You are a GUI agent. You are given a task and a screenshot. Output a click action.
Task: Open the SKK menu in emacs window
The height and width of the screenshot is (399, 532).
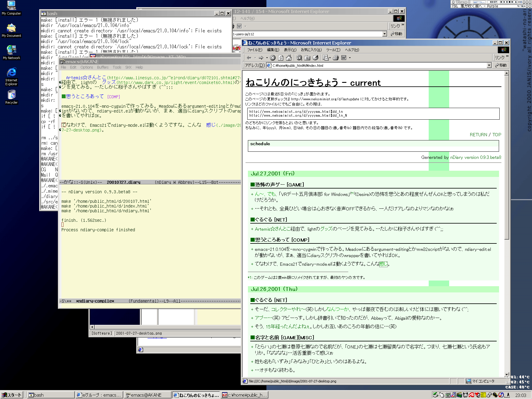click(x=128, y=67)
